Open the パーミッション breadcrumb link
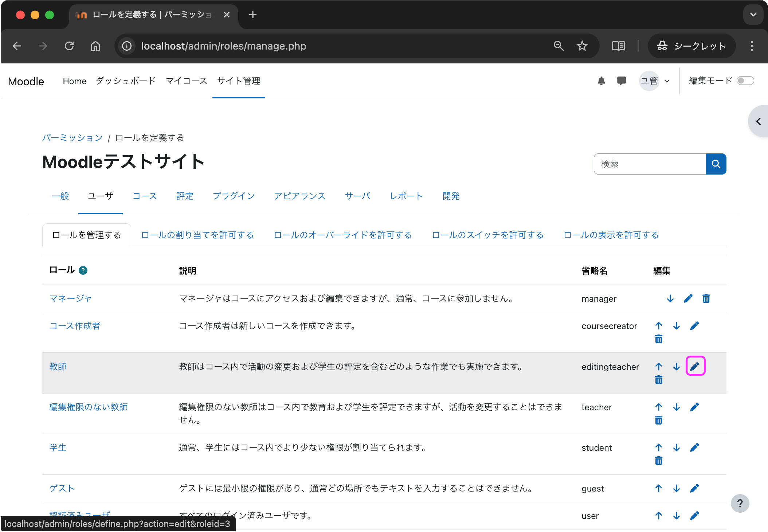This screenshot has height=532, width=768. coord(72,138)
